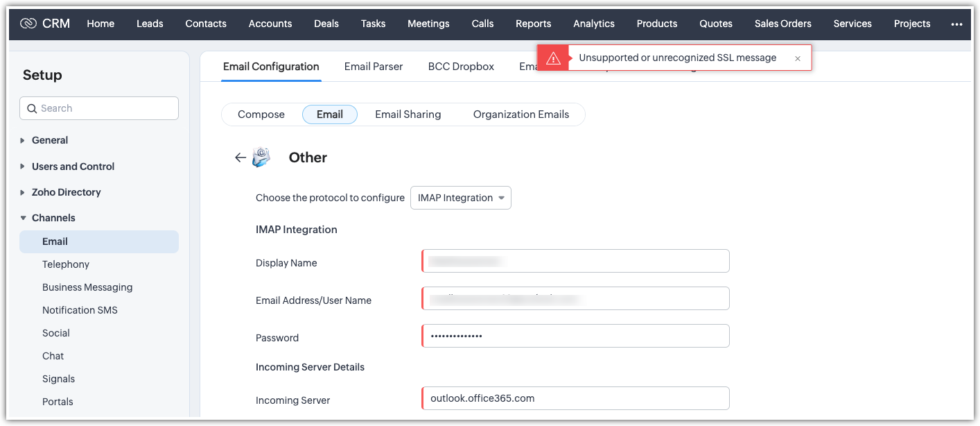Expand the General section

[x=24, y=140]
